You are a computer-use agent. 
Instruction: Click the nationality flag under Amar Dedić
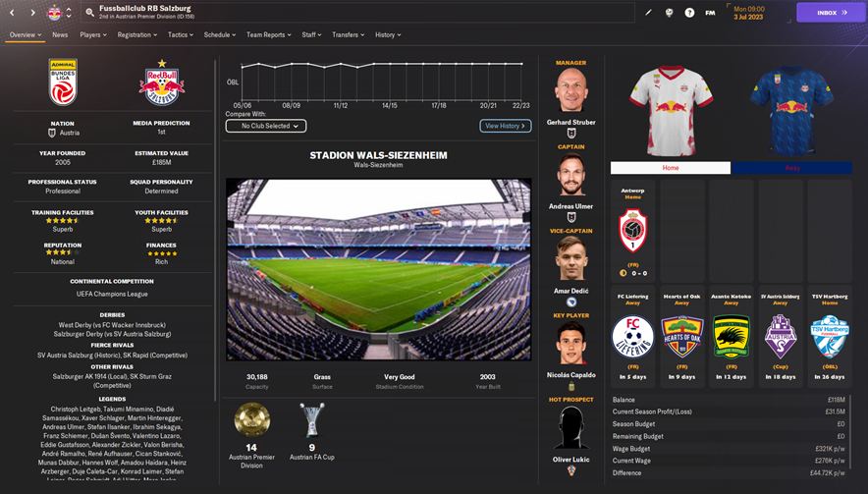[571, 302]
